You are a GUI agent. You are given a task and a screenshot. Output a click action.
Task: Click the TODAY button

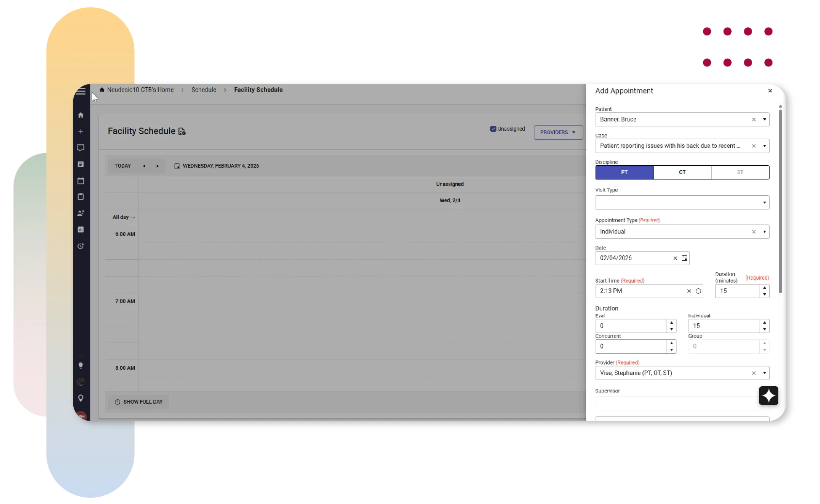(123, 166)
